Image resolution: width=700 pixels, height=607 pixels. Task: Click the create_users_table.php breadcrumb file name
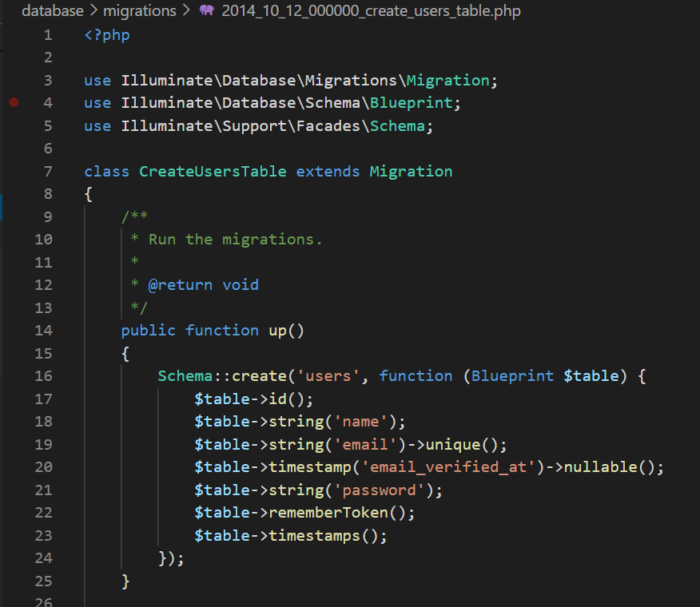coord(371,11)
